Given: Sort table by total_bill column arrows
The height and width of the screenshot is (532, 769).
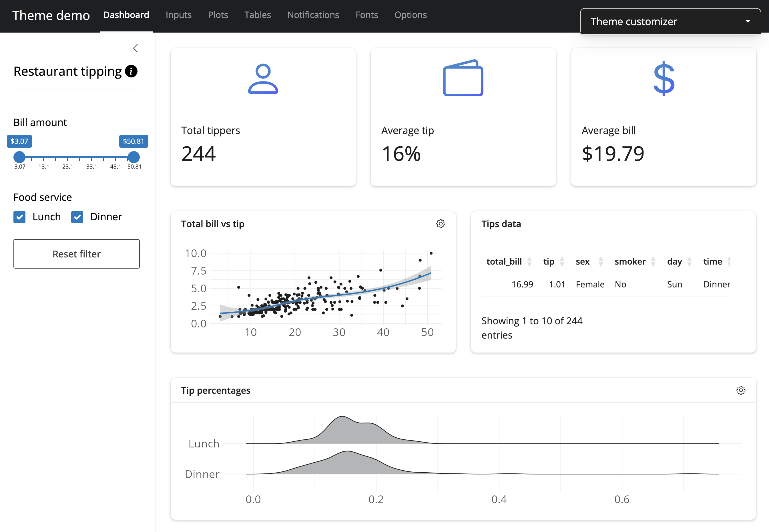Looking at the screenshot, I should [x=529, y=262].
